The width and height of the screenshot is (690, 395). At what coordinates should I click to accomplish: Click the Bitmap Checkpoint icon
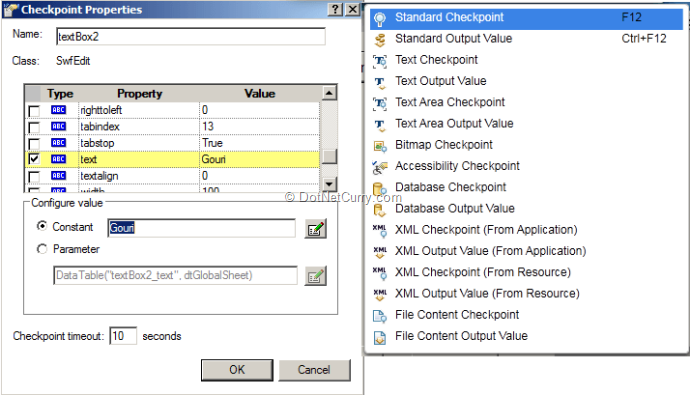point(379,146)
